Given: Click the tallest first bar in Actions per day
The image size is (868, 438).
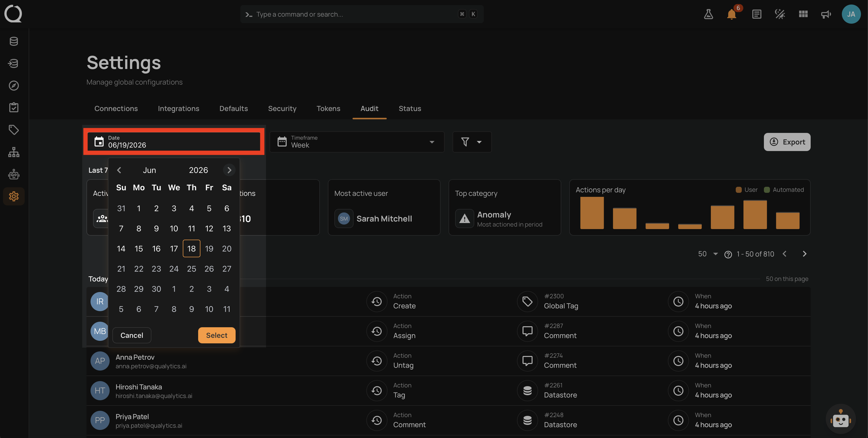Looking at the screenshot, I should [x=592, y=213].
